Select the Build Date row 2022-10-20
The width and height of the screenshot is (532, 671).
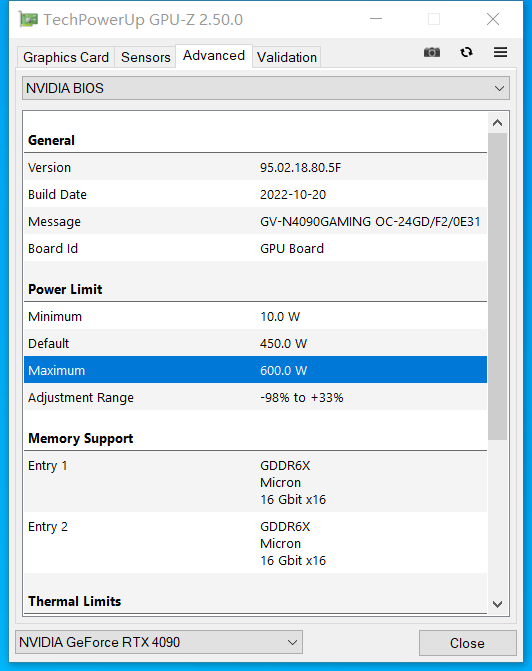256,194
